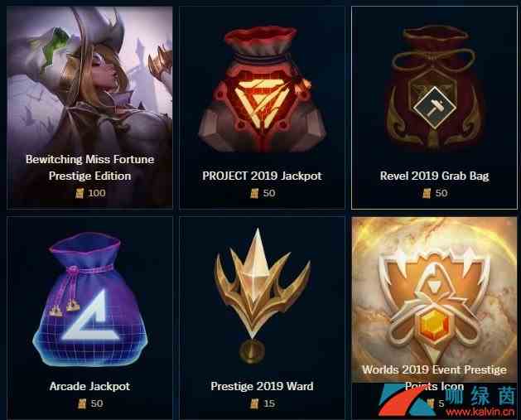Click the Worlds 2019 Event Prestige Points Icon text
The height and width of the screenshot is (420, 521).
[434, 378]
